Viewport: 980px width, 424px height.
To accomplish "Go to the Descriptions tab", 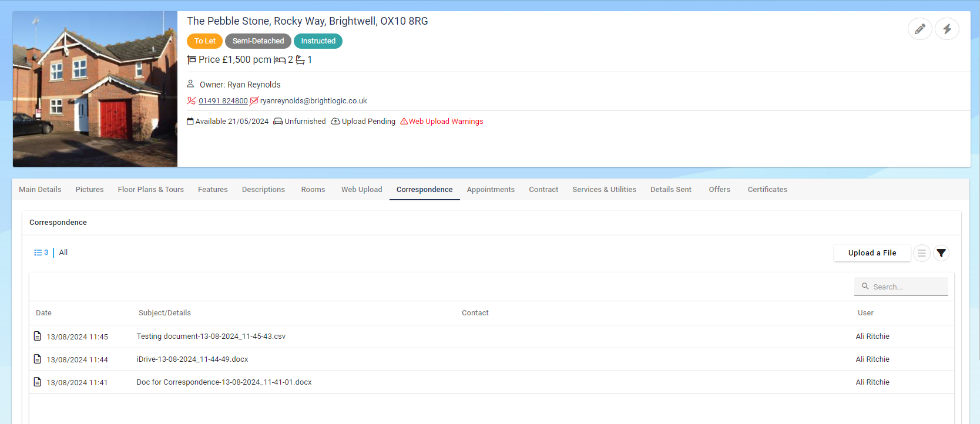I will click(x=263, y=190).
